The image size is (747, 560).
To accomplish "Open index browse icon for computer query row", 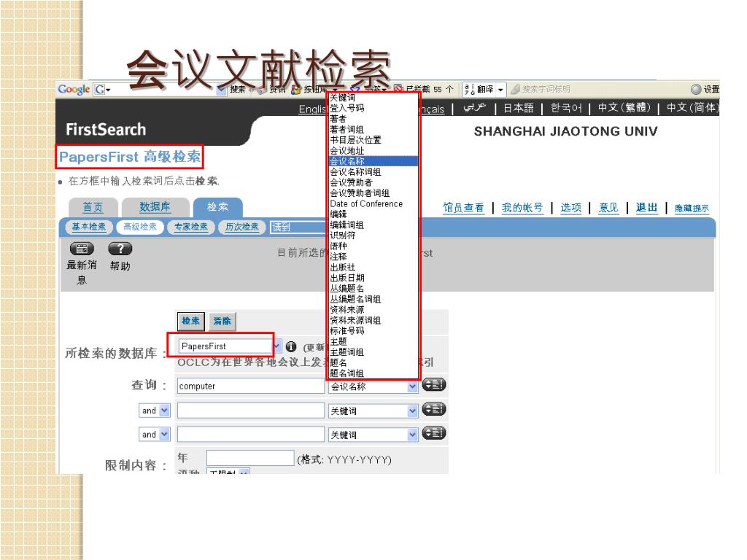I will click(x=433, y=384).
